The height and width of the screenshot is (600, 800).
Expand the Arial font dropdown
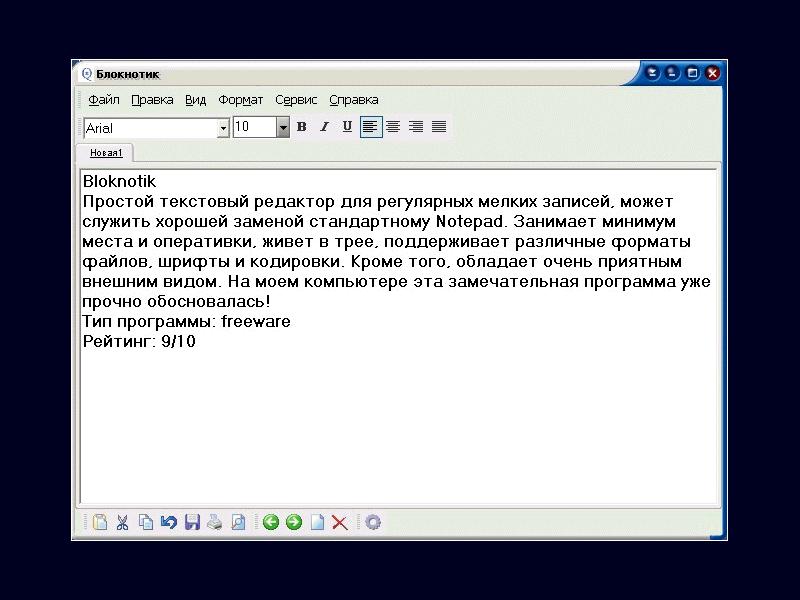tap(223, 128)
